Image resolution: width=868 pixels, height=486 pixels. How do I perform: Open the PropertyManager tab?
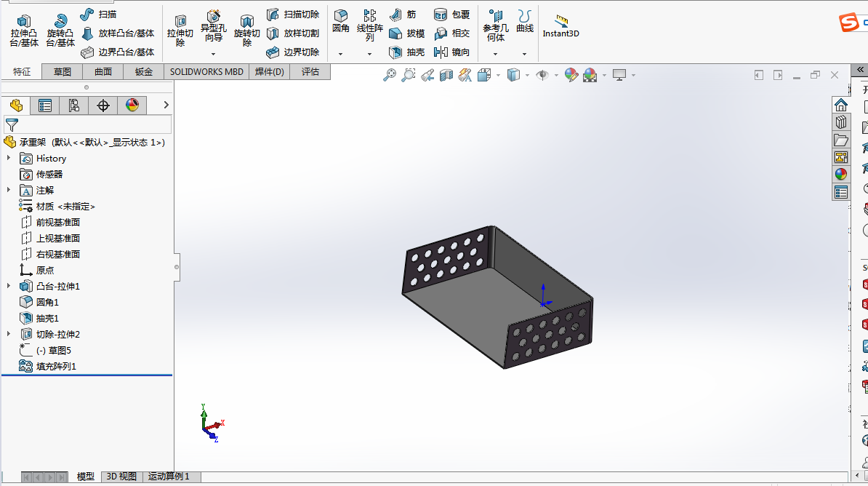click(x=45, y=105)
